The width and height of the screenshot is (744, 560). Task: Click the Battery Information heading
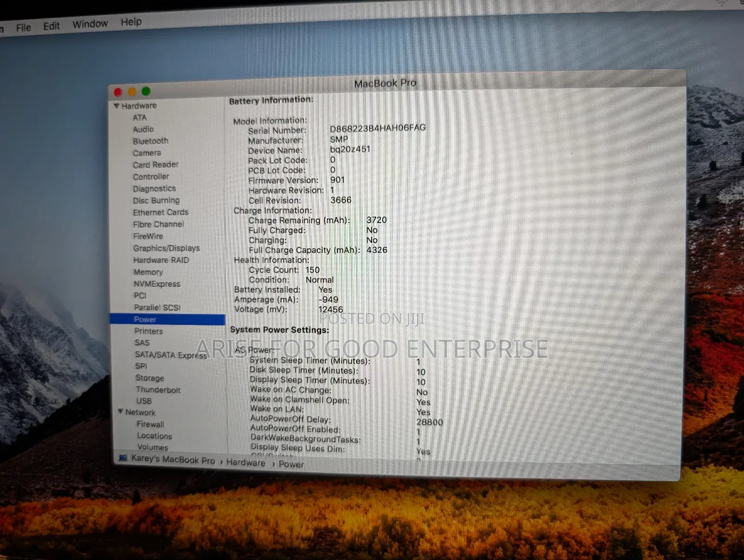[x=271, y=100]
